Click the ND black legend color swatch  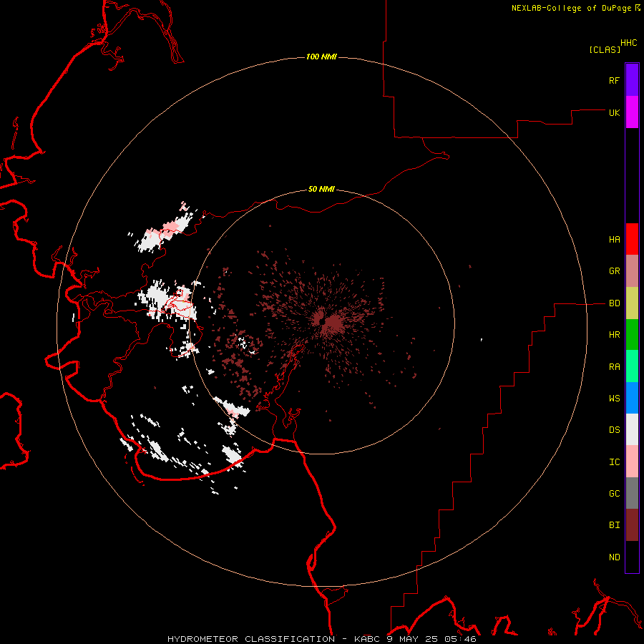click(x=632, y=557)
